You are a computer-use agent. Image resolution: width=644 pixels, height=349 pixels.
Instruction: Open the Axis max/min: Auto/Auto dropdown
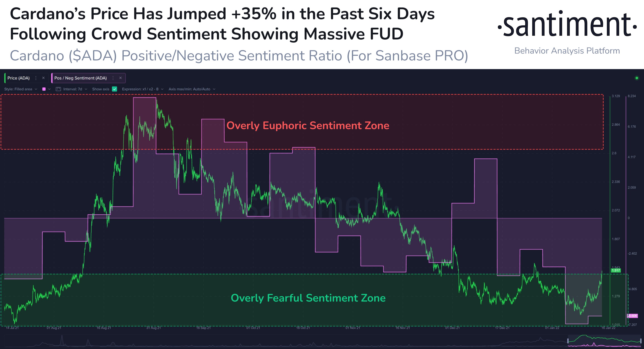pyautogui.click(x=192, y=89)
